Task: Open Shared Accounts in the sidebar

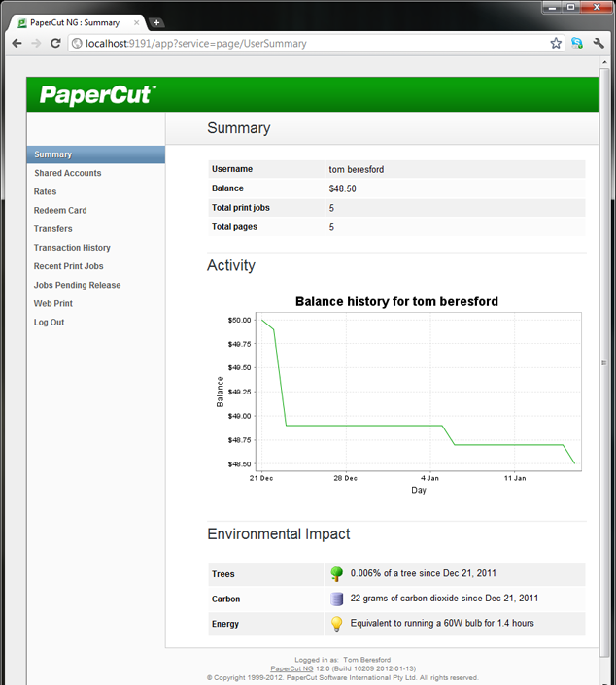Action: [x=67, y=173]
